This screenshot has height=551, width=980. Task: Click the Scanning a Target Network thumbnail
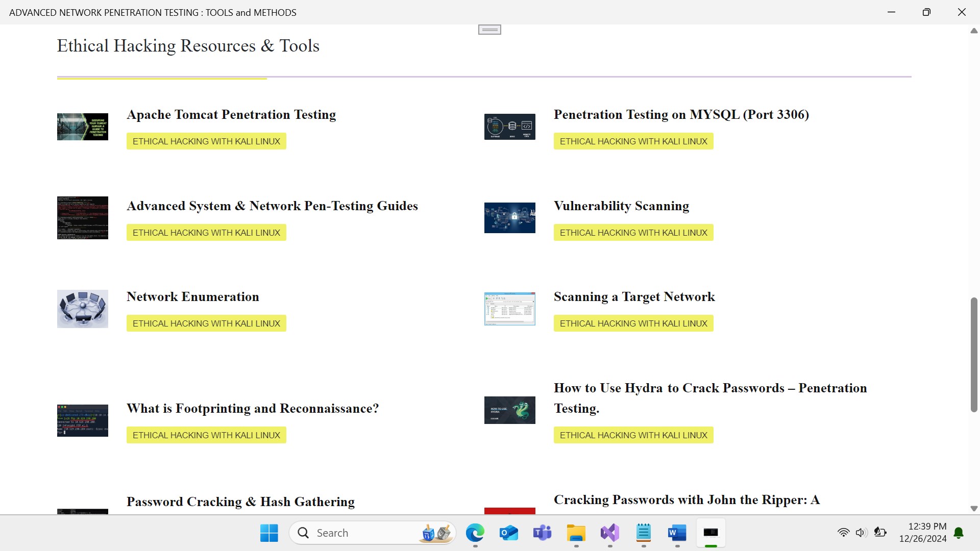click(510, 309)
